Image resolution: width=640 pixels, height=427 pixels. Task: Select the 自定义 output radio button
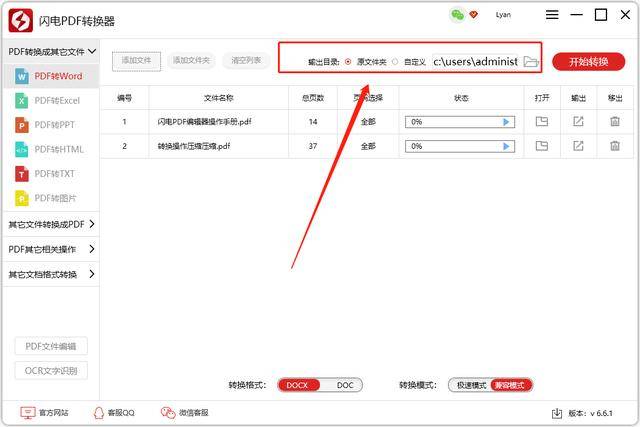[395, 62]
